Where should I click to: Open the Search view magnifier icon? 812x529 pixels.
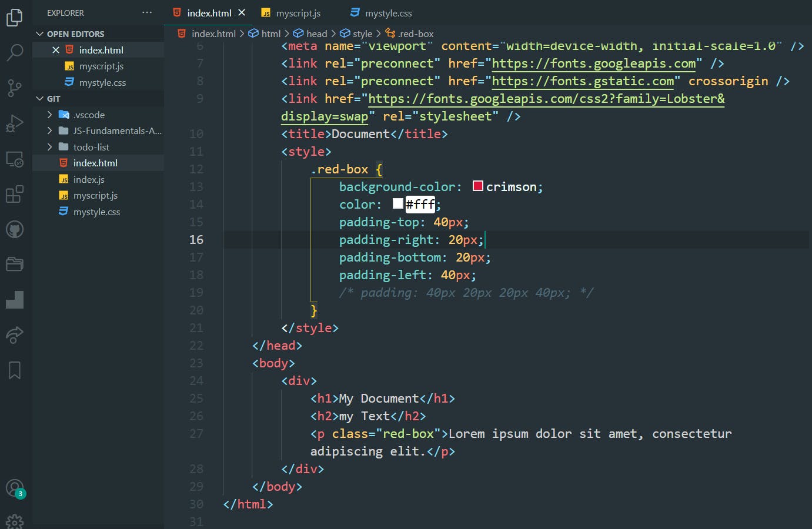(14, 53)
